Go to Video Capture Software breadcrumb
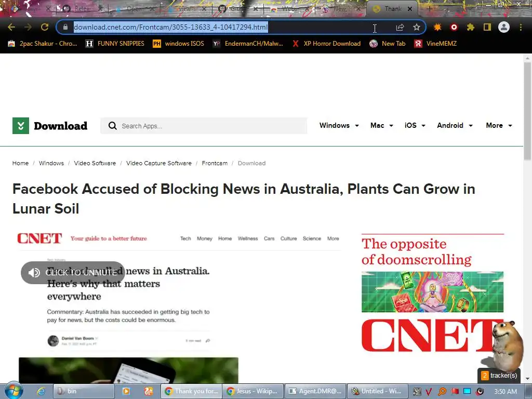532x399 pixels. coord(159,163)
